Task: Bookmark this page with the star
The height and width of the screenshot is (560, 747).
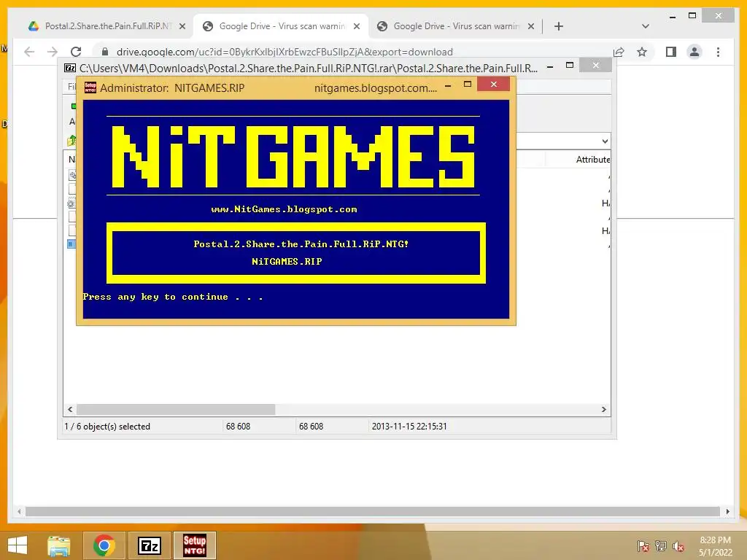Action: 642,52
